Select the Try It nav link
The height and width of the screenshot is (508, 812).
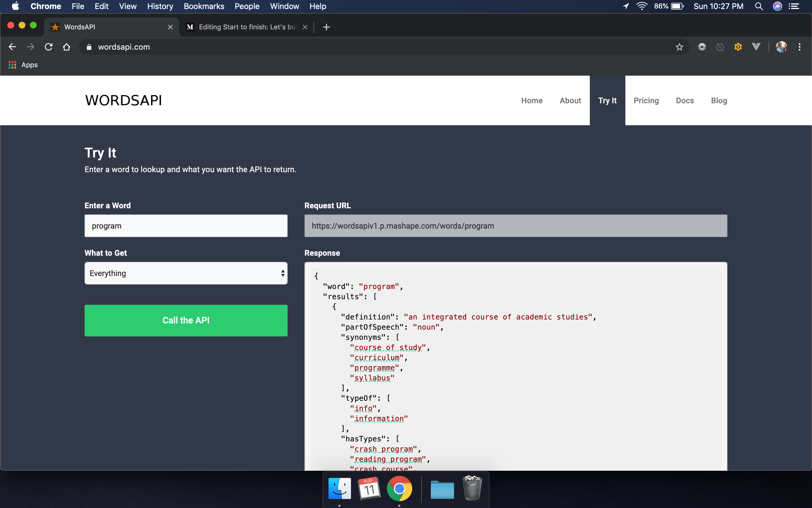[607, 100]
